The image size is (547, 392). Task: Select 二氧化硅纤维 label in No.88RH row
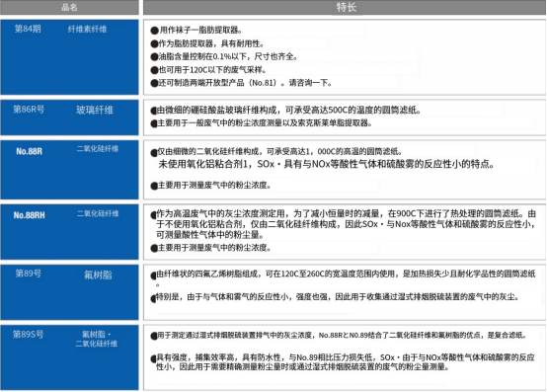coord(98,213)
